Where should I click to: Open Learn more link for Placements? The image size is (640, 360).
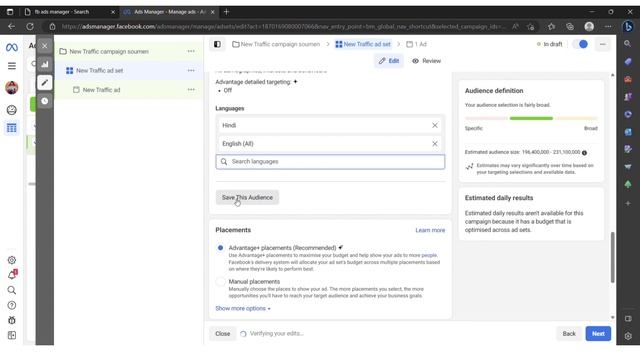click(430, 230)
